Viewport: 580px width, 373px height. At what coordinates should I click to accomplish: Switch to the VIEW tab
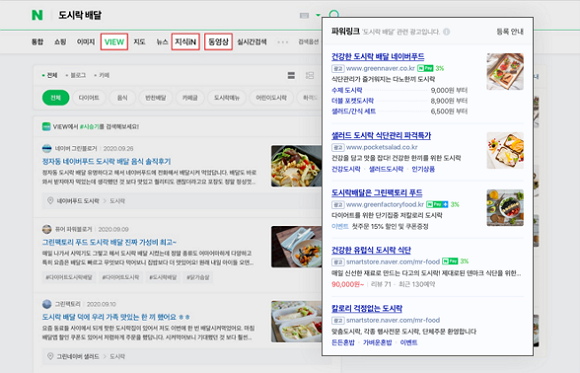(114, 42)
